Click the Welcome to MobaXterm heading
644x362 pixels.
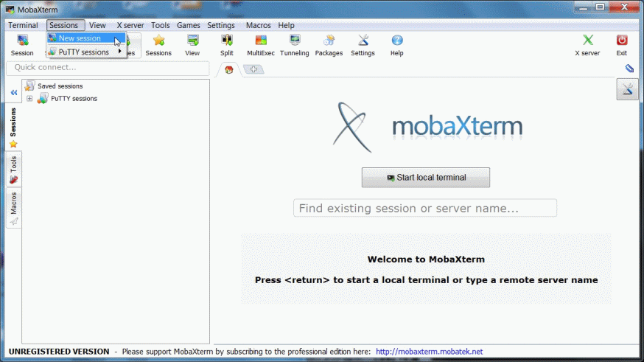pos(426,260)
